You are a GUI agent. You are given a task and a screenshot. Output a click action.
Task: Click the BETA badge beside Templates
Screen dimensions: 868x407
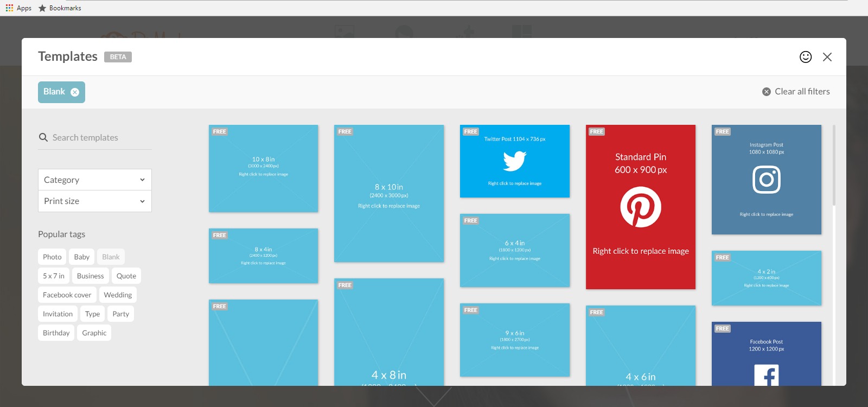pyautogui.click(x=118, y=57)
